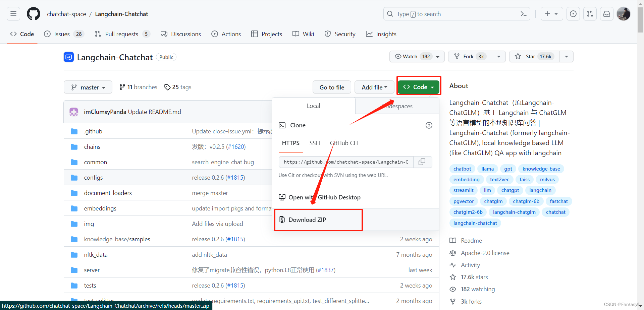
Task: Click the clone URL text field
Action: tap(346, 162)
